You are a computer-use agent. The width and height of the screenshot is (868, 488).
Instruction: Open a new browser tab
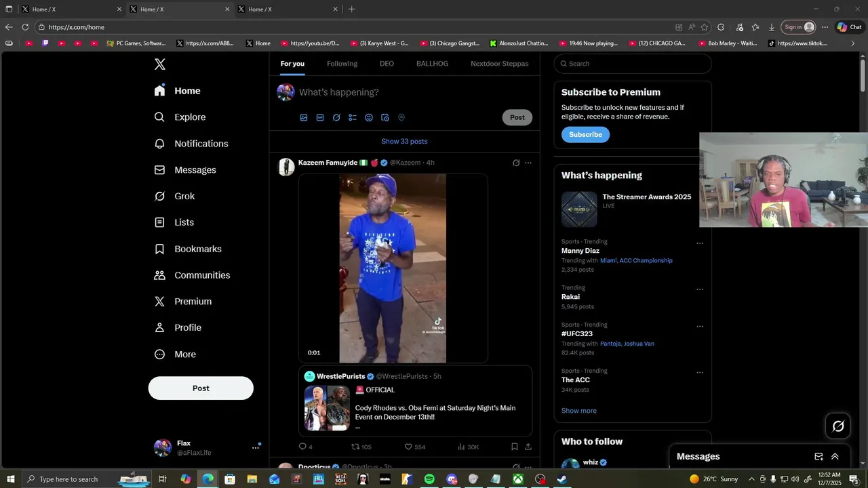click(351, 9)
